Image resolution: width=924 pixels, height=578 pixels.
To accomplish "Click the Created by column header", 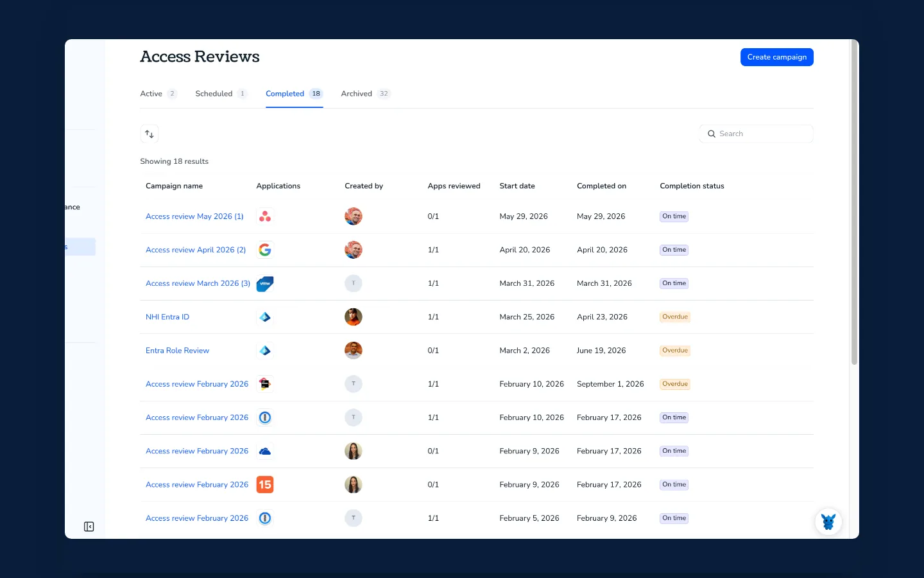I will pos(364,186).
